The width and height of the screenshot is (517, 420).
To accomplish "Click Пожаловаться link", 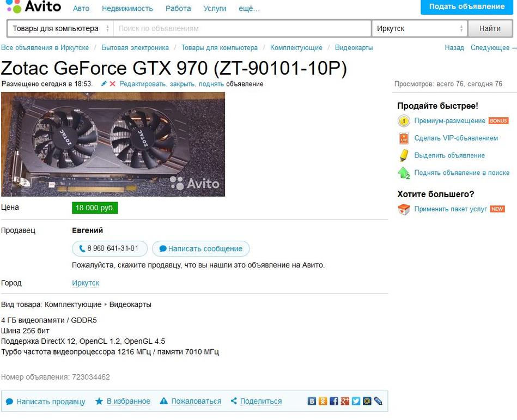I will coord(196,401).
